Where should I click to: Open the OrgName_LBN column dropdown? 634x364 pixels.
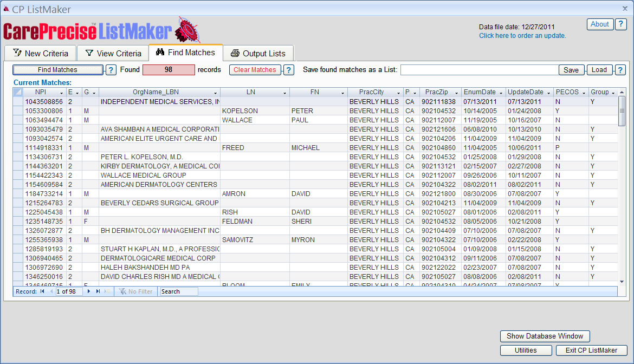pyautogui.click(x=216, y=93)
